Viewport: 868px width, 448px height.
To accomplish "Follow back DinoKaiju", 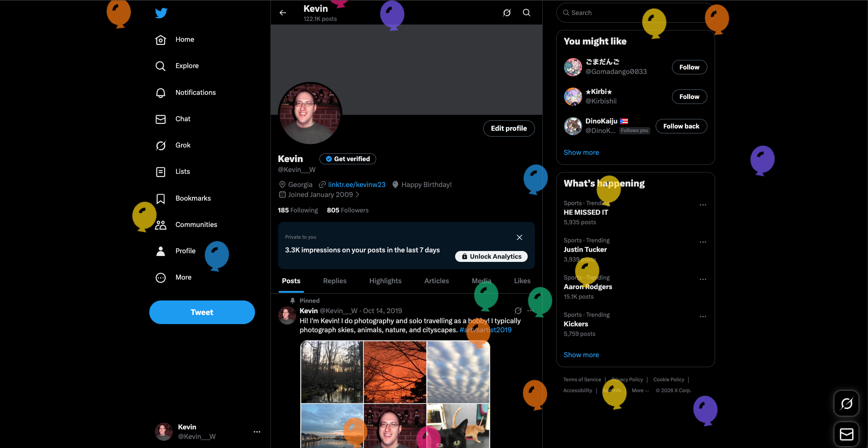I will tap(681, 126).
